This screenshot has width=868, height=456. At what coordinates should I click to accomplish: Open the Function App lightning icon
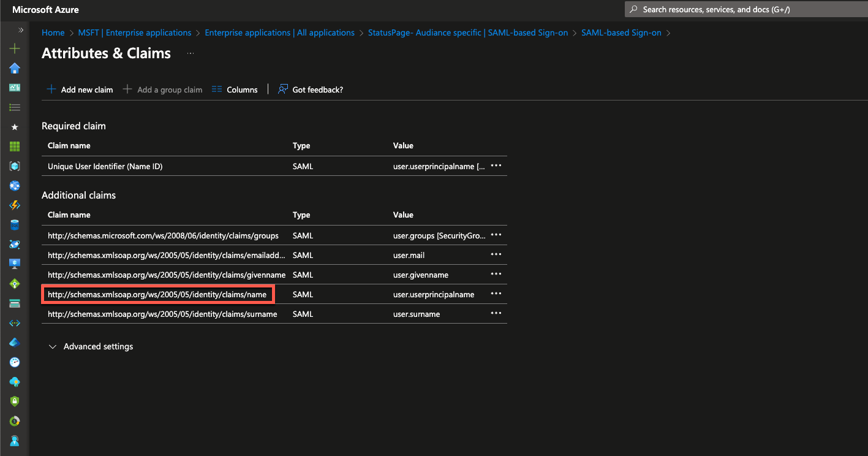[x=15, y=205]
